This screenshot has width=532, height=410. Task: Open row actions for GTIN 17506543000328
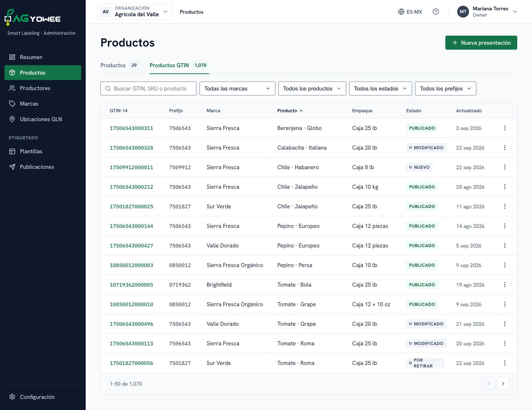(x=505, y=148)
